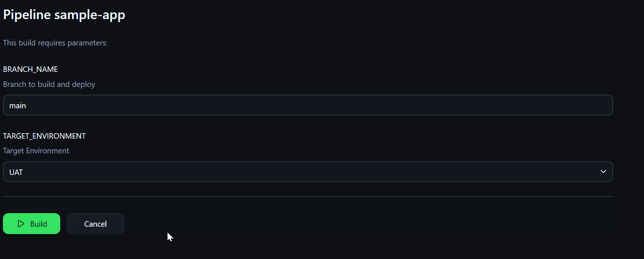Click the "Target Environment" description text

tap(36, 151)
